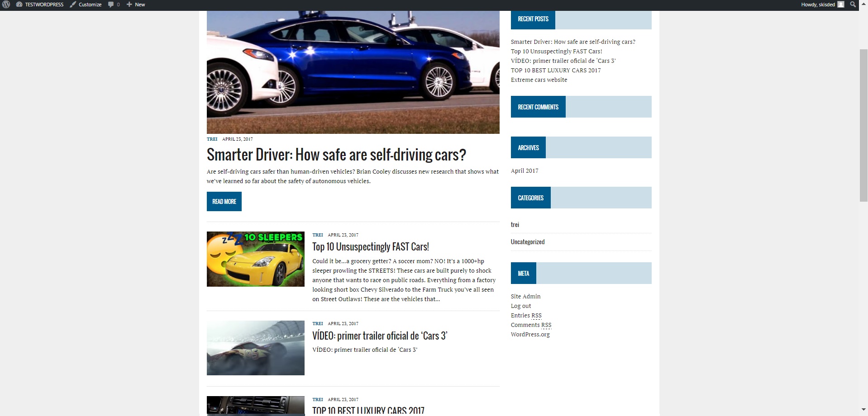Click the excerpt text under the VÍDEO Cars 3 headline
This screenshot has height=416, width=868.
point(365,350)
